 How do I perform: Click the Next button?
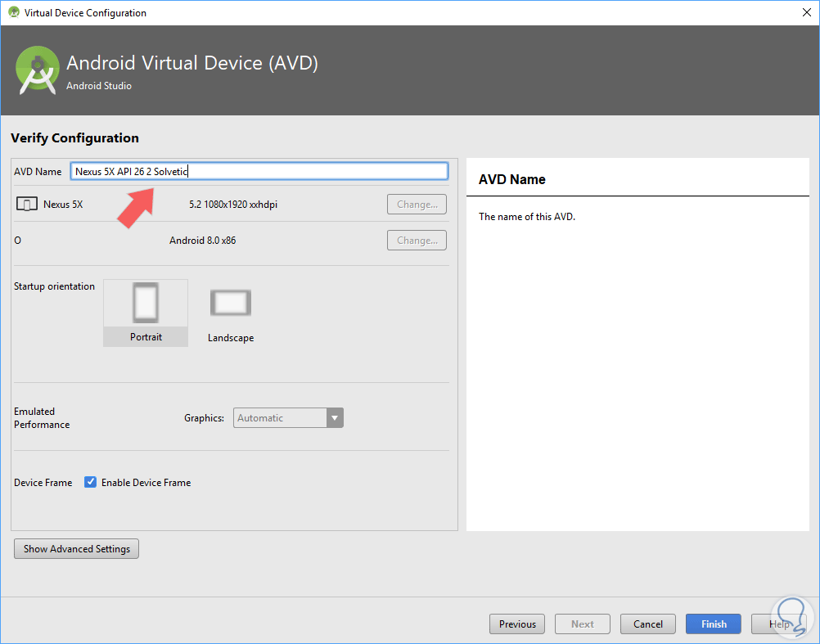point(583,624)
